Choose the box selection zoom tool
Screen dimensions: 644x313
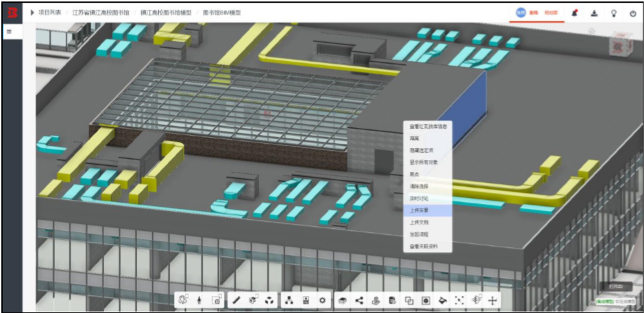216,300
